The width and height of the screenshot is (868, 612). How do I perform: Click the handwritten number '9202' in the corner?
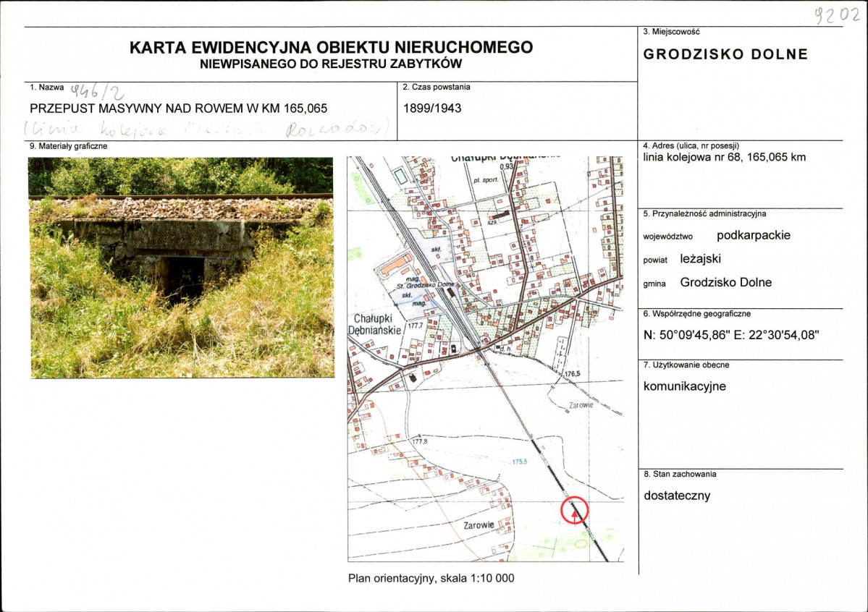point(837,15)
